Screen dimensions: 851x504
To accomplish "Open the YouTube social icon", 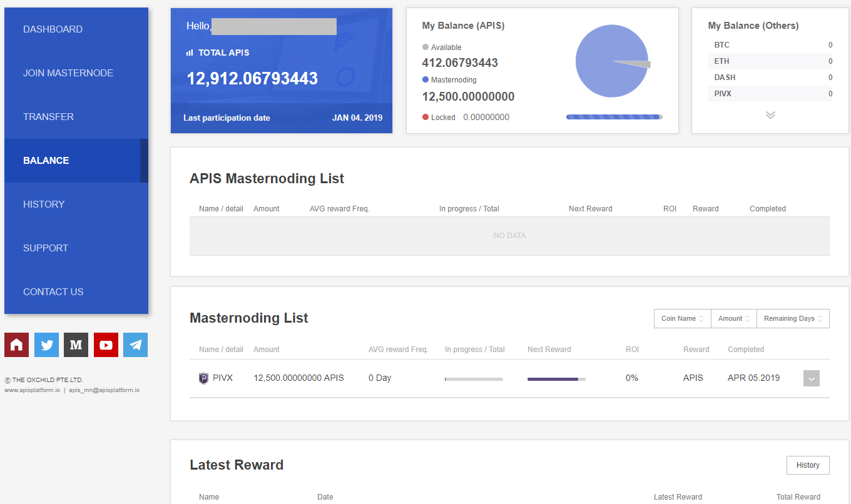I will pos(106,345).
